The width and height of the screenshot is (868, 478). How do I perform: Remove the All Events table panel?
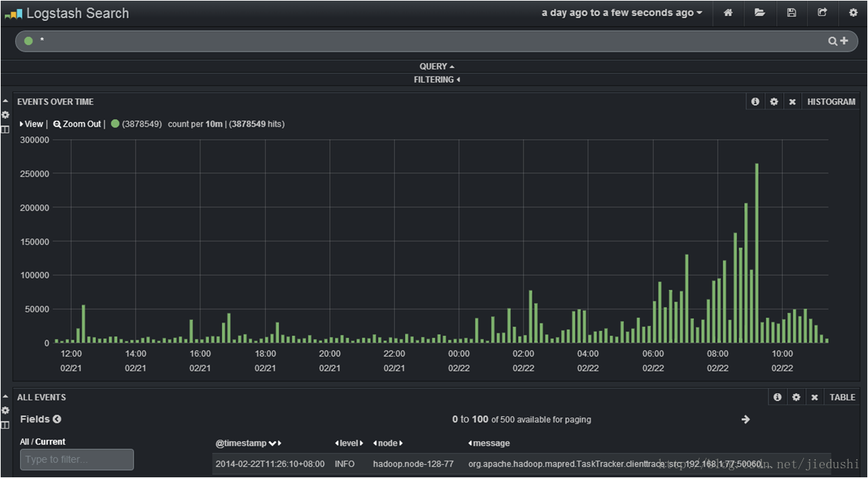tap(814, 397)
